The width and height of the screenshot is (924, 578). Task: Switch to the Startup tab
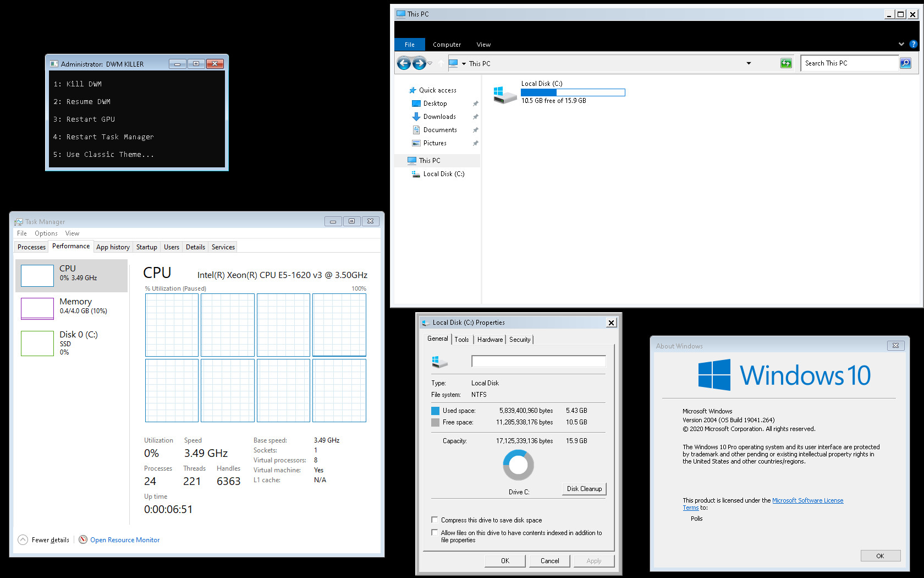[147, 247]
